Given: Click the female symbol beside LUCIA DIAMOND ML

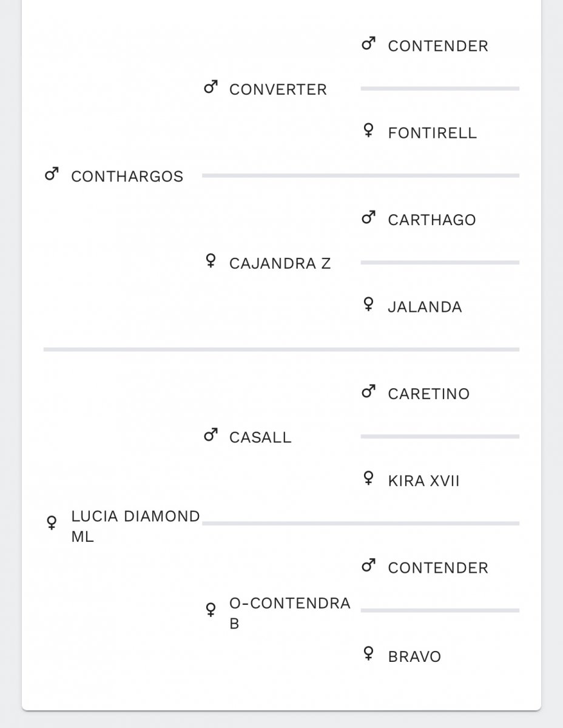Looking at the screenshot, I should pos(52,522).
